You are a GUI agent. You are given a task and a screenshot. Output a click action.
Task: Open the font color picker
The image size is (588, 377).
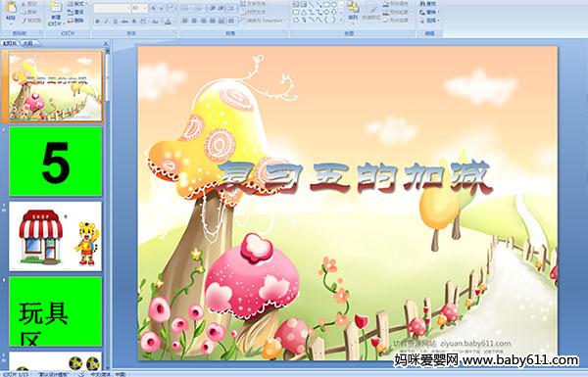(x=168, y=22)
